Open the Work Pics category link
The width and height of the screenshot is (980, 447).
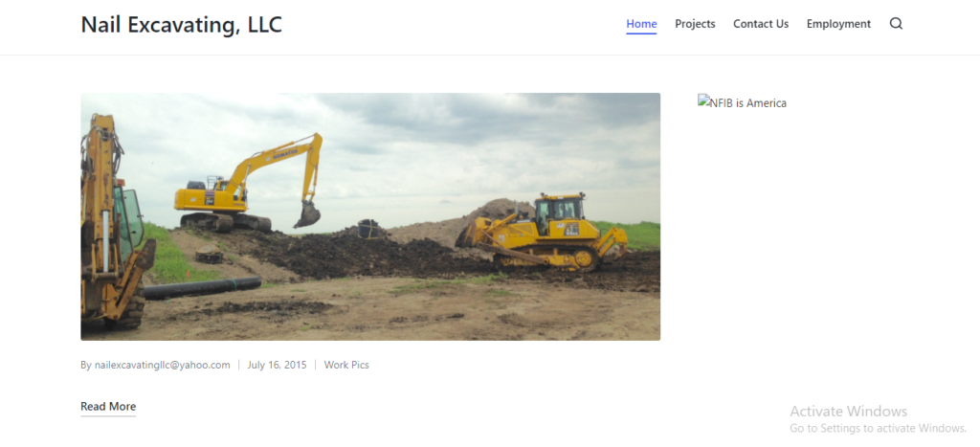346,365
